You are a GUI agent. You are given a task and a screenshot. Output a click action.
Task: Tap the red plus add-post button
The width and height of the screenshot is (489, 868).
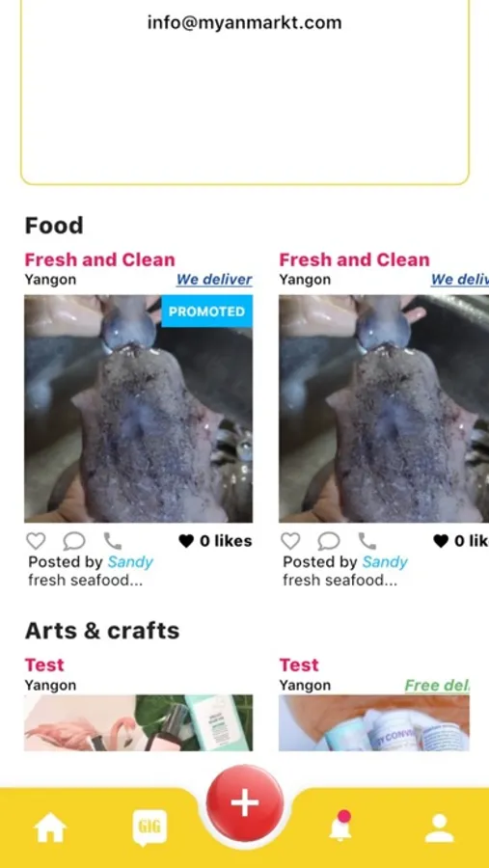245,802
